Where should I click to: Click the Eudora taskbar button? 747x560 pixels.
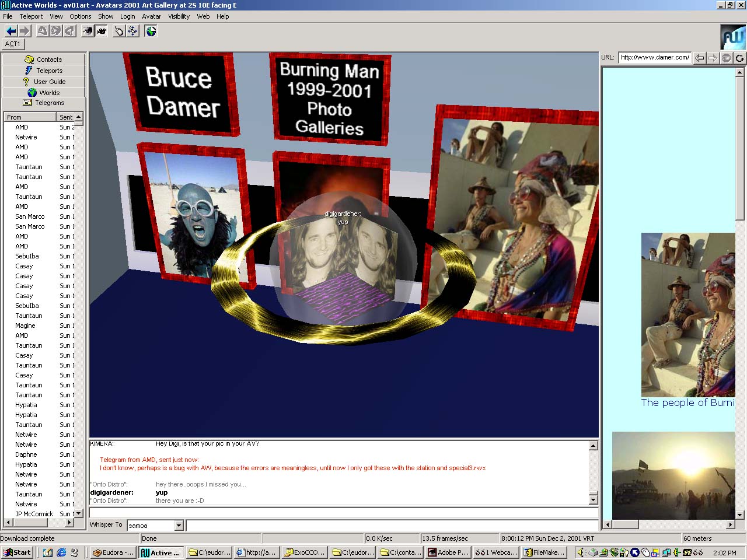113,552
